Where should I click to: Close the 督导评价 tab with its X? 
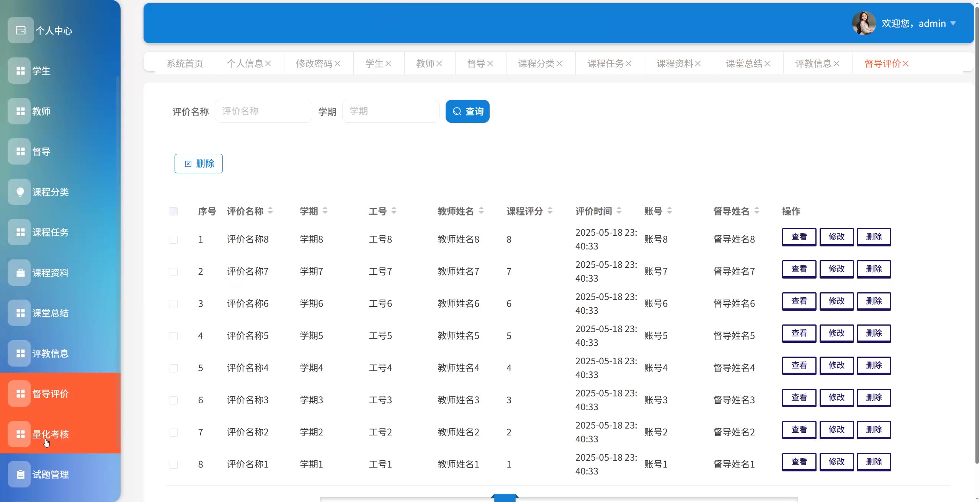click(906, 64)
